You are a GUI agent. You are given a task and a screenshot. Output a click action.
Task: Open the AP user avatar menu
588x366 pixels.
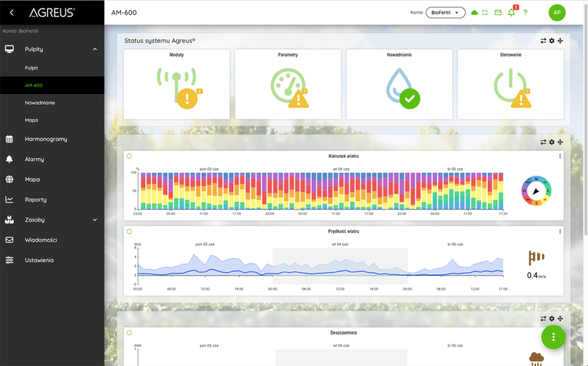[557, 13]
